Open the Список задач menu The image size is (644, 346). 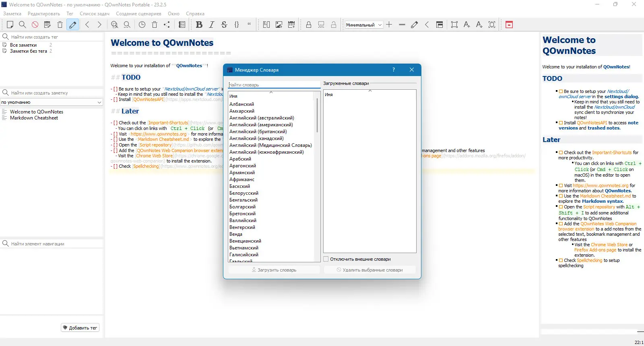95,14
